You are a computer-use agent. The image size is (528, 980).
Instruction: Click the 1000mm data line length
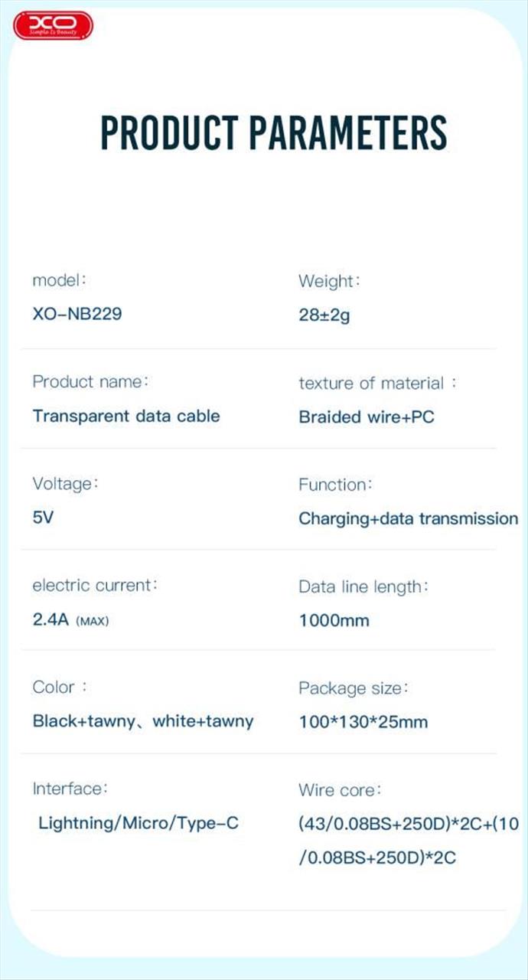pos(334,620)
